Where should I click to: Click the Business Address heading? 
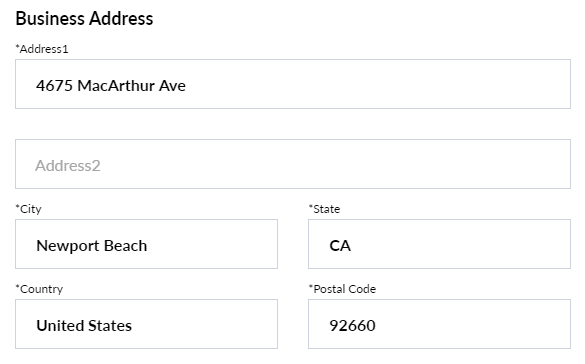(x=84, y=18)
